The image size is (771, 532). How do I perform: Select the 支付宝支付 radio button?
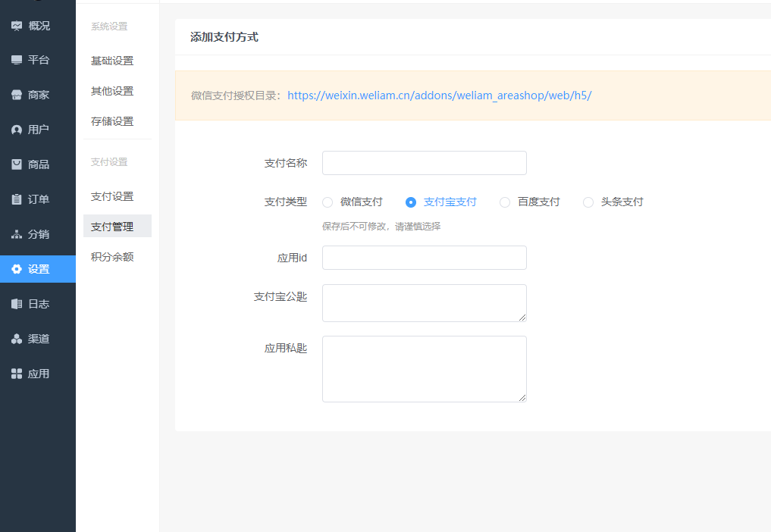pyautogui.click(x=411, y=202)
